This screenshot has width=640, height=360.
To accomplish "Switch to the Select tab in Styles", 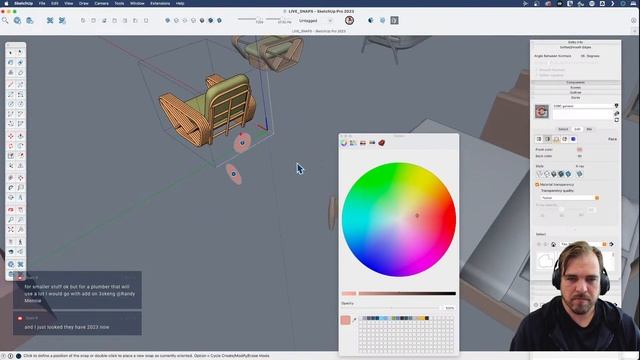I will pyautogui.click(x=563, y=129).
